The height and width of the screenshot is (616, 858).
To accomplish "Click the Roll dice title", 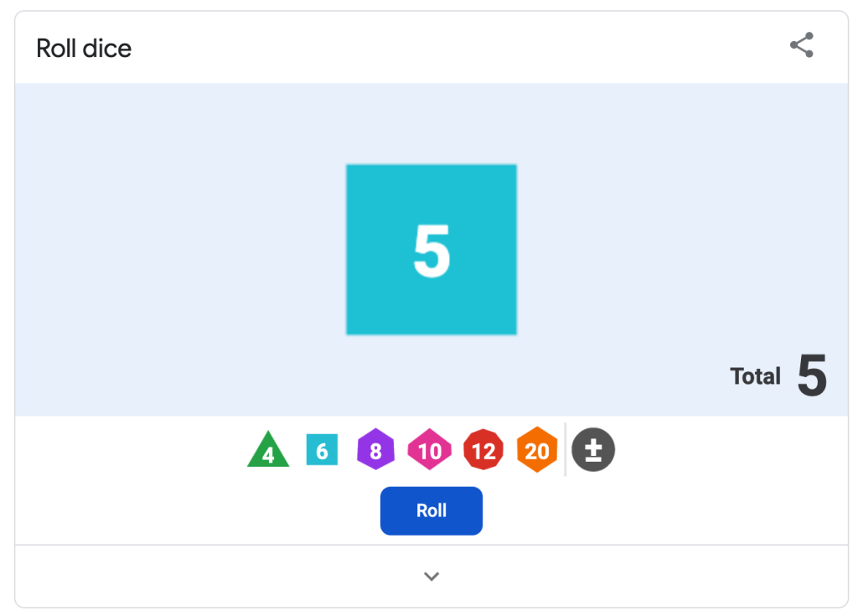I will click(83, 48).
